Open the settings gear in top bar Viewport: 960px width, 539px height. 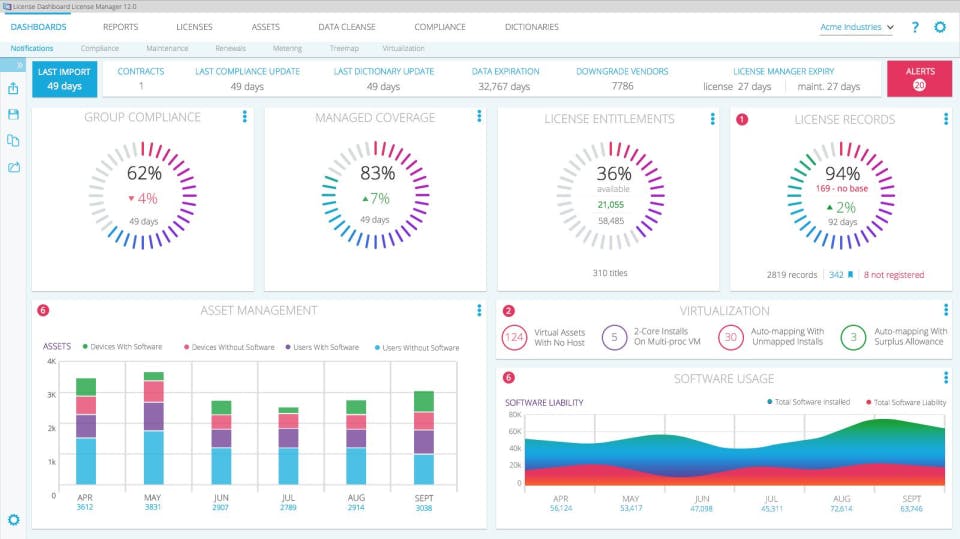940,27
